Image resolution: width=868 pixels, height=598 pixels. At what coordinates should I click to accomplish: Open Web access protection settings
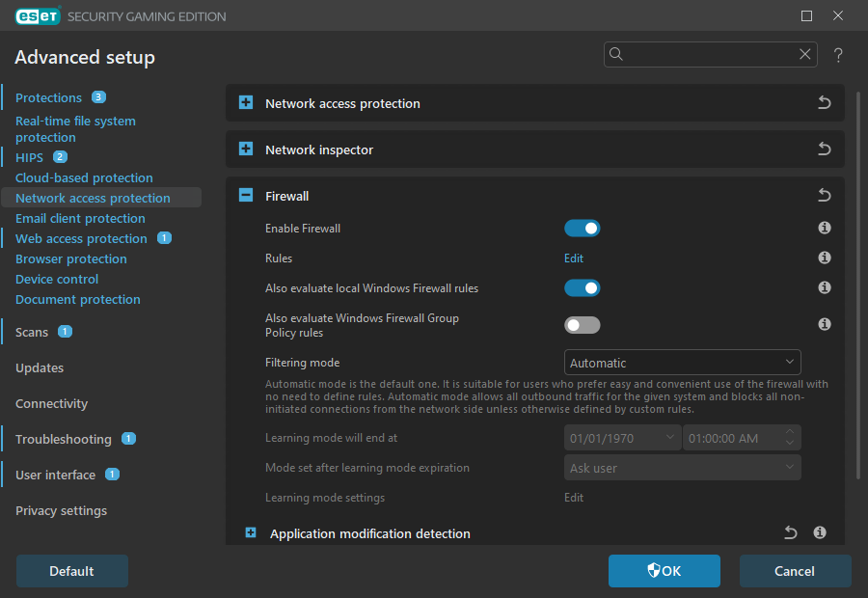click(x=81, y=238)
